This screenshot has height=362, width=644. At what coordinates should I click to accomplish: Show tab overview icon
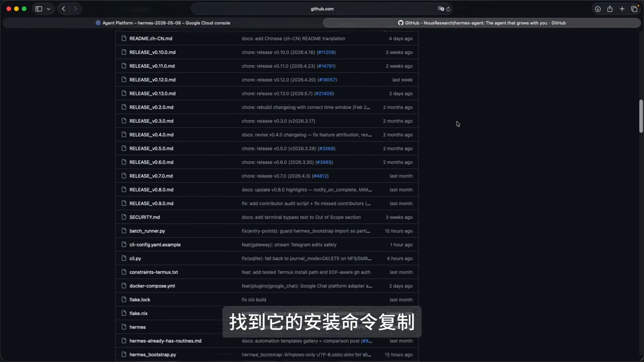point(634,9)
